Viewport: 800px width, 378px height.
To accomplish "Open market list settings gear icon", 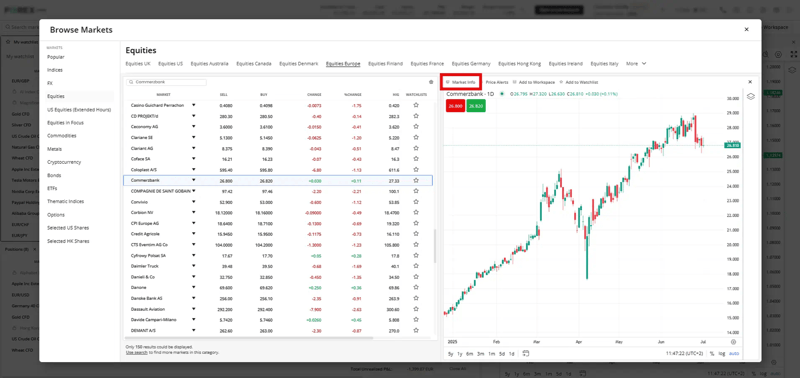I will [431, 82].
